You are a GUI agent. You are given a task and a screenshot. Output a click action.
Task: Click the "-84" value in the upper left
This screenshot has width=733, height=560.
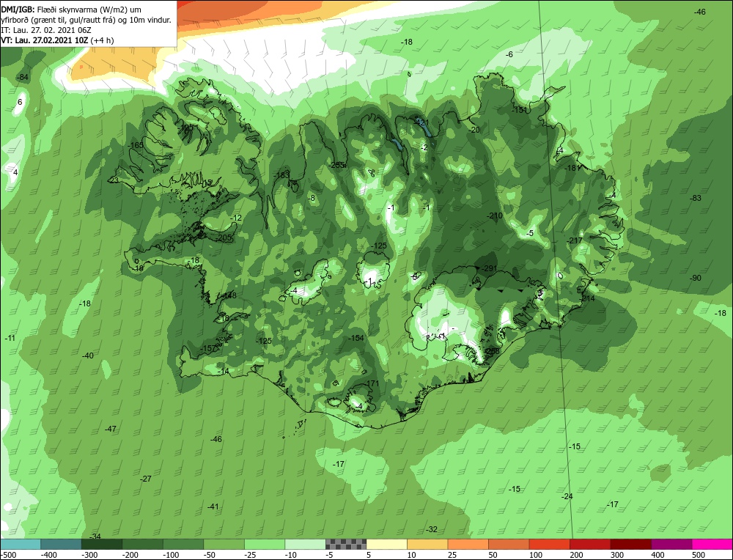(x=23, y=77)
